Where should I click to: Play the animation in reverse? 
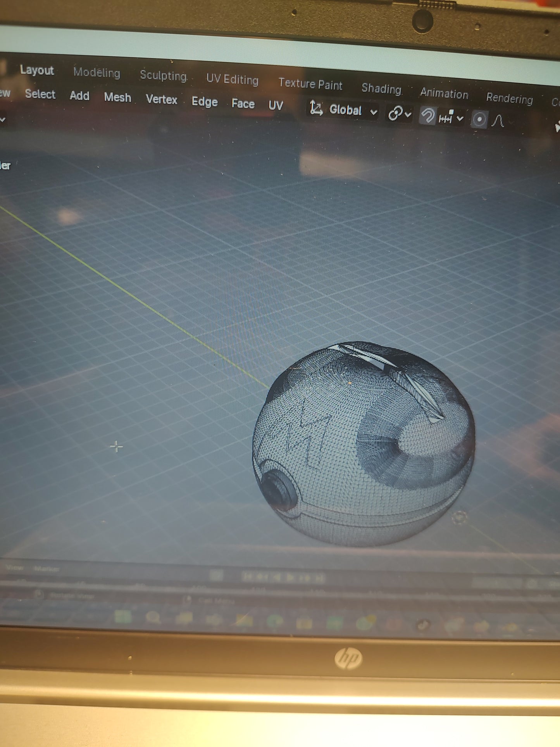(x=276, y=578)
